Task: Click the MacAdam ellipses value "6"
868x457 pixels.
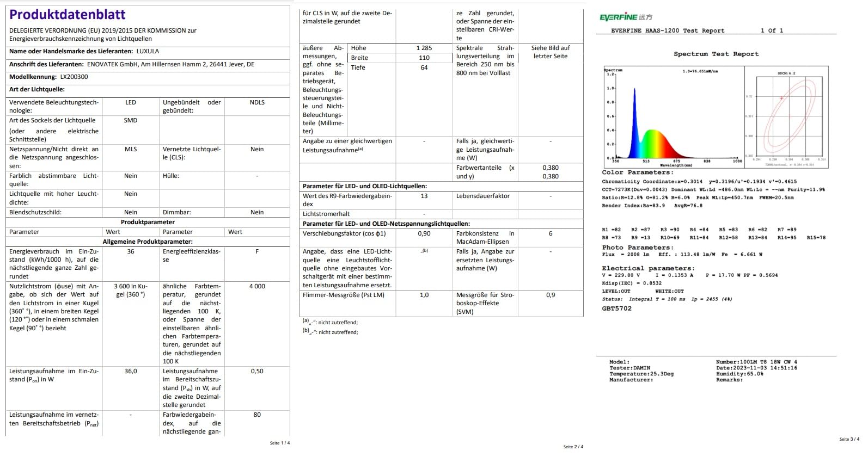Action: pyautogui.click(x=551, y=233)
